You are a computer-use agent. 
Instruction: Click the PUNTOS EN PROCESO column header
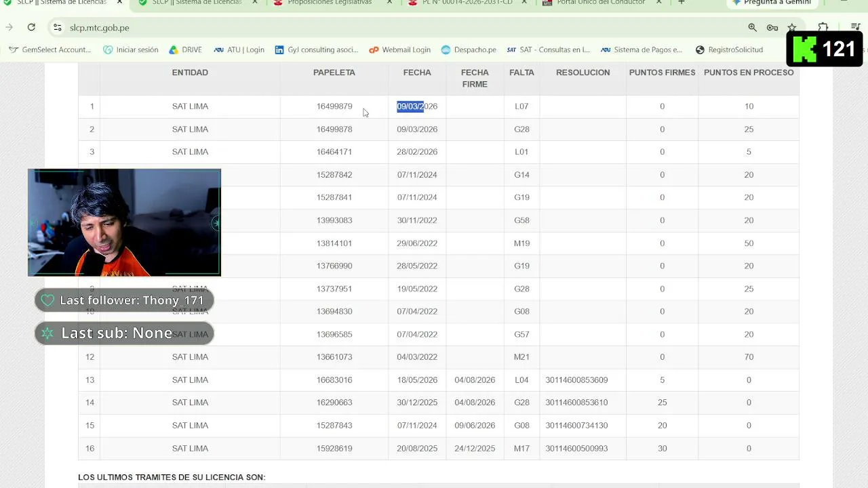[x=749, y=73]
